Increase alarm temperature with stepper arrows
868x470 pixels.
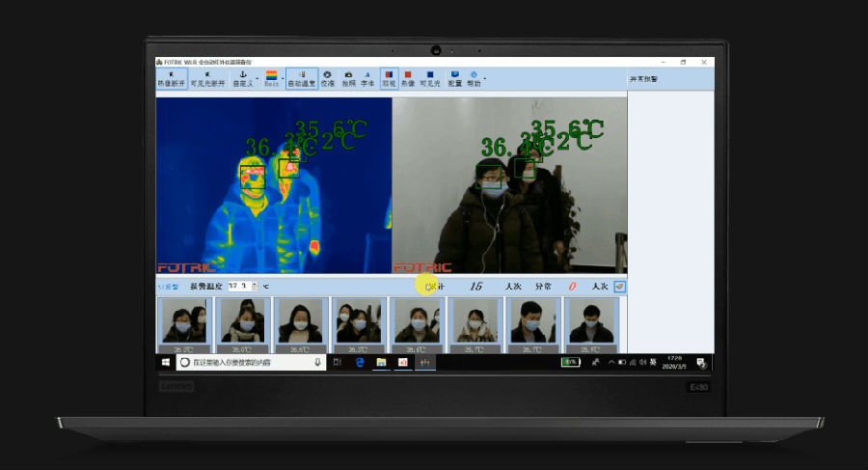coord(255,286)
